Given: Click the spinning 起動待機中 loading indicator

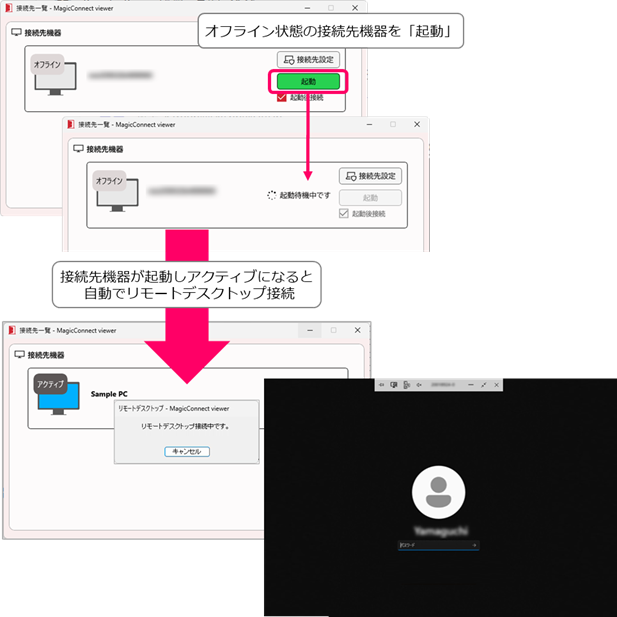Looking at the screenshot, I should [271, 195].
